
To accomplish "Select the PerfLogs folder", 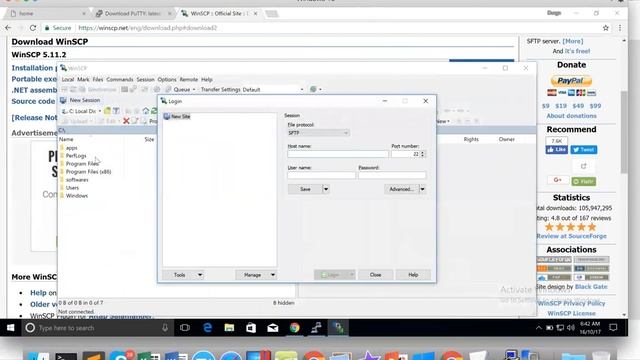I will click(x=76, y=156).
